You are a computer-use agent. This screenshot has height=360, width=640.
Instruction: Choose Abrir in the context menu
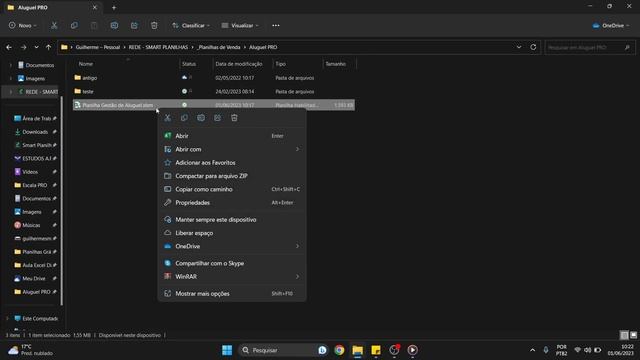(x=232, y=136)
